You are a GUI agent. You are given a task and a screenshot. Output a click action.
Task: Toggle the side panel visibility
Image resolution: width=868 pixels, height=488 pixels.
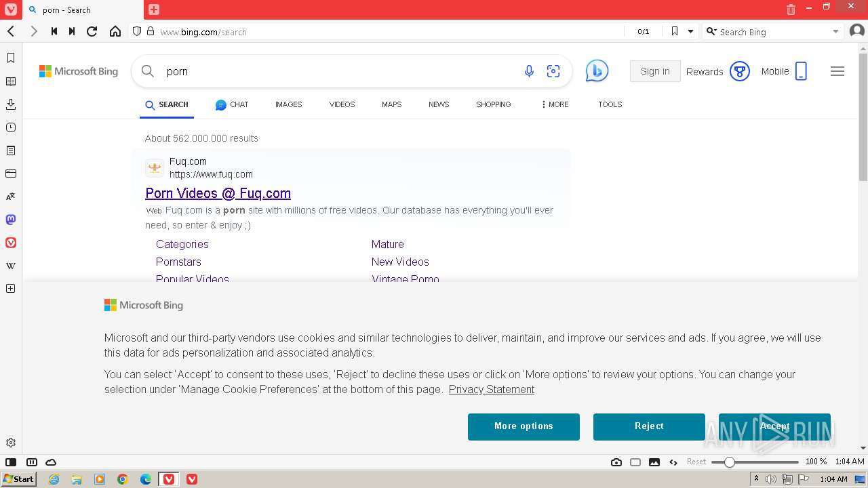pos(11,462)
